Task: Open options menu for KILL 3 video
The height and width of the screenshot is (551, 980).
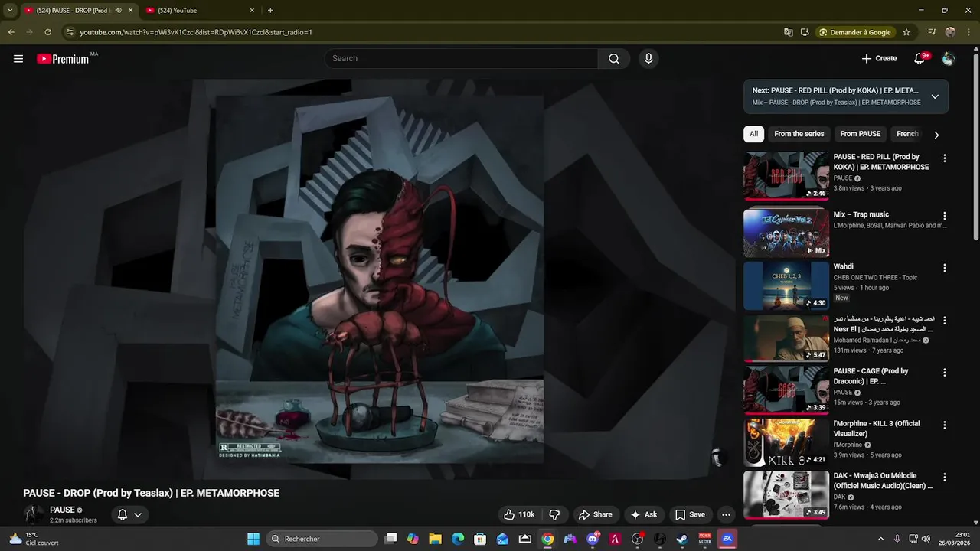Action: [x=944, y=425]
